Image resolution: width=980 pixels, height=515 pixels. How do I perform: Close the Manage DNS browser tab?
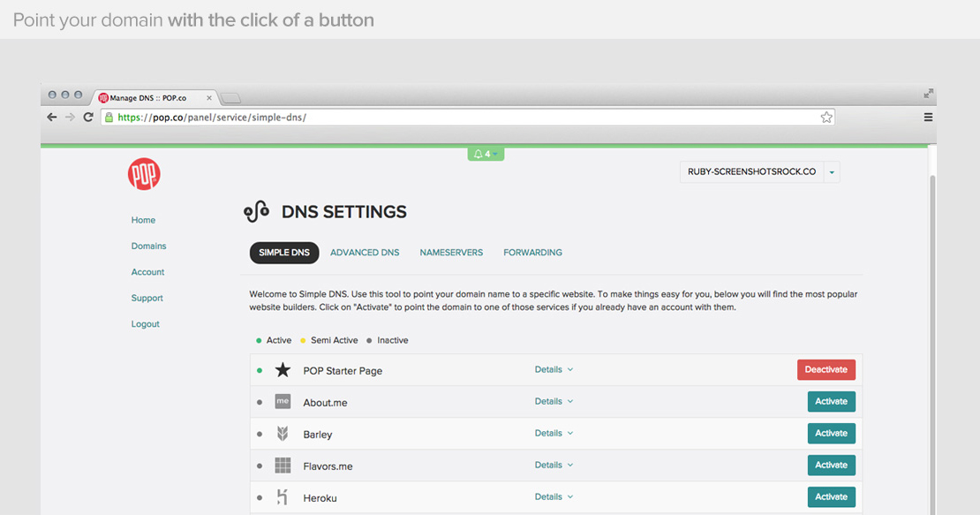pyautogui.click(x=208, y=98)
